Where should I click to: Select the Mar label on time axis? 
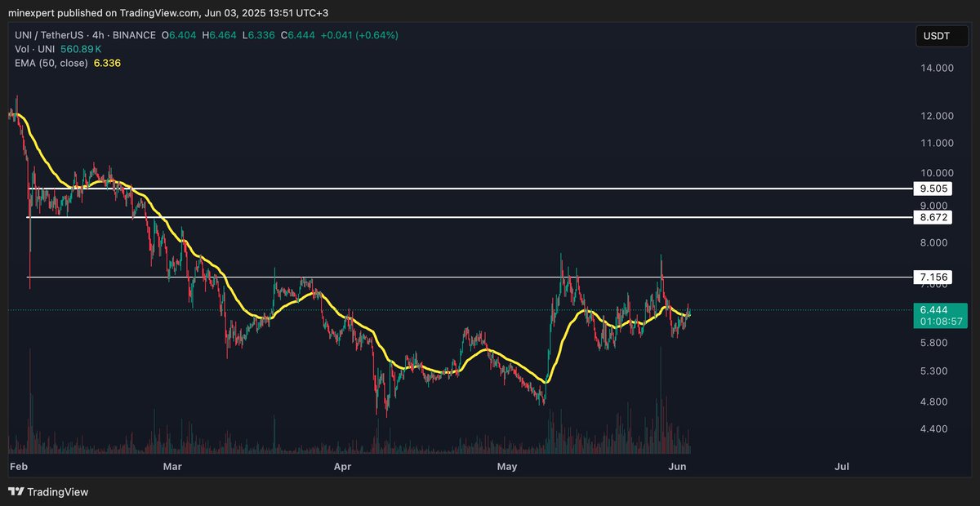171,466
